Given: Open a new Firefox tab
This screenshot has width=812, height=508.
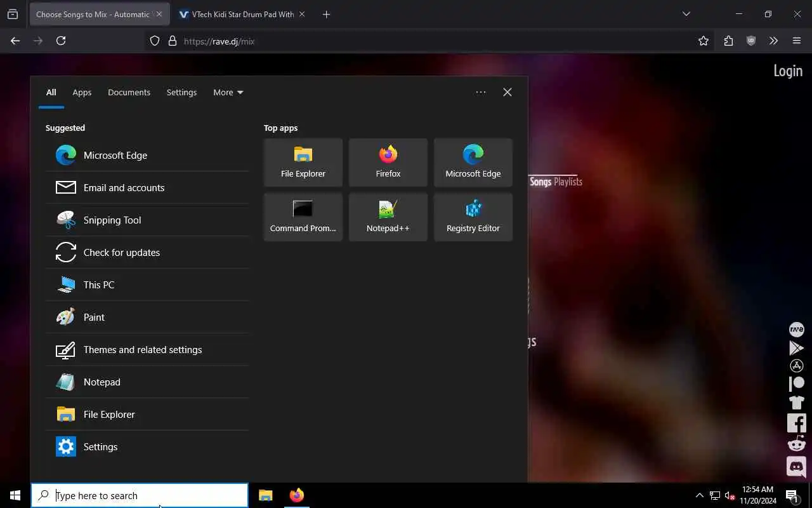Looking at the screenshot, I should coord(326,14).
